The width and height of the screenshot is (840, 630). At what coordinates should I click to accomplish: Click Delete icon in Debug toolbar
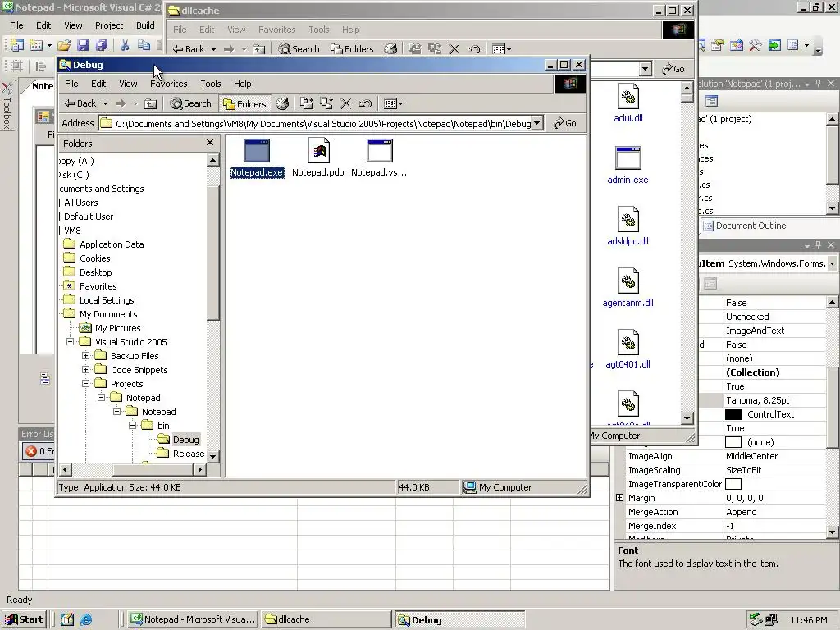tap(346, 103)
